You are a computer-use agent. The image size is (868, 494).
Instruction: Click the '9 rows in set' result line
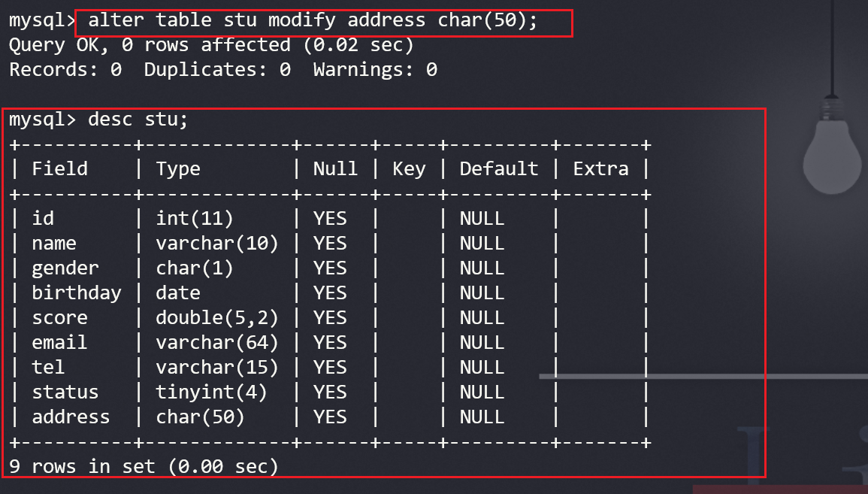tap(144, 467)
